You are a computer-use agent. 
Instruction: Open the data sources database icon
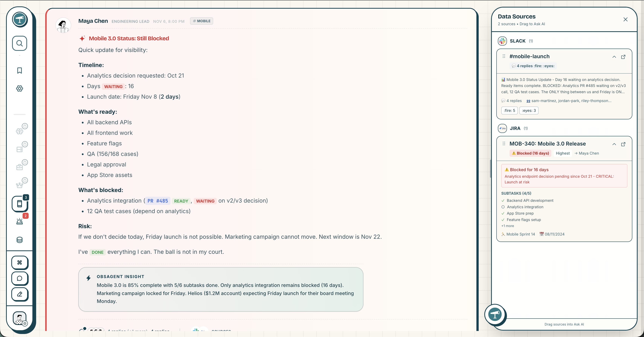tap(19, 240)
